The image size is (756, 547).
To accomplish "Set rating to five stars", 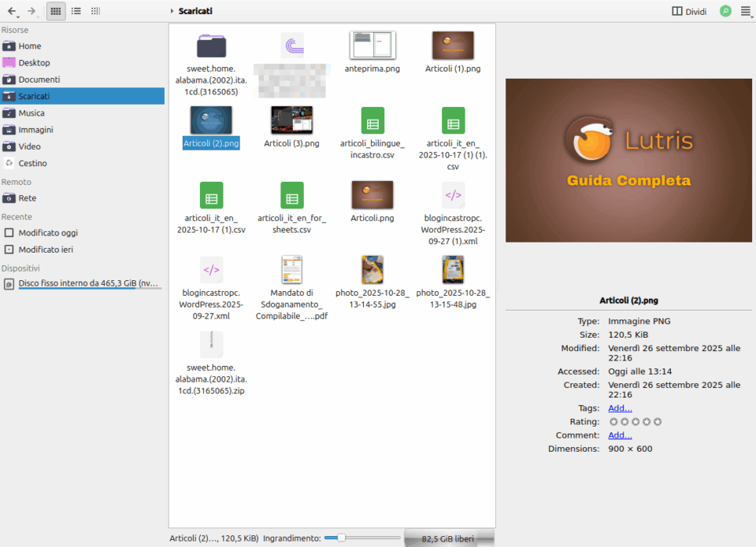I will click(x=658, y=422).
